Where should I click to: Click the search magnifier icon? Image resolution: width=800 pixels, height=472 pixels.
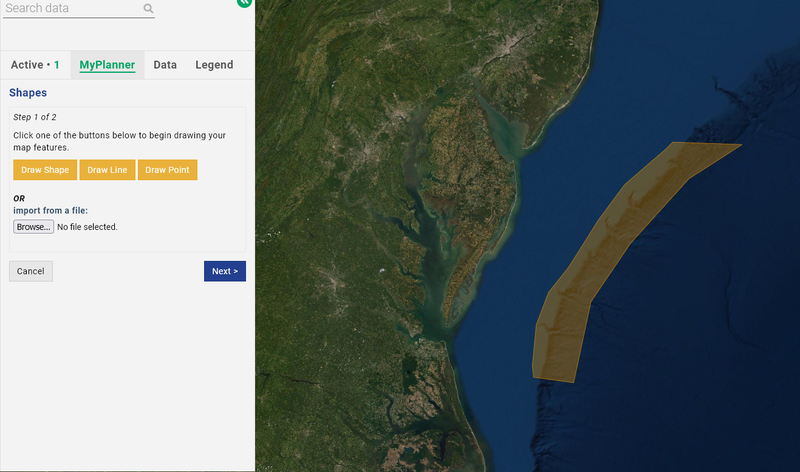coord(148,9)
